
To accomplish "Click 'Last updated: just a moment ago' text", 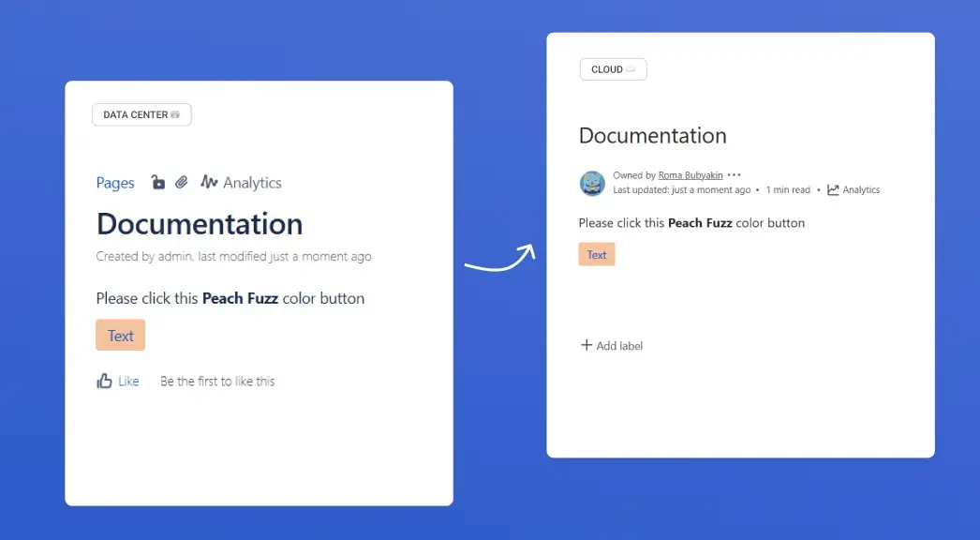I will [x=682, y=189].
